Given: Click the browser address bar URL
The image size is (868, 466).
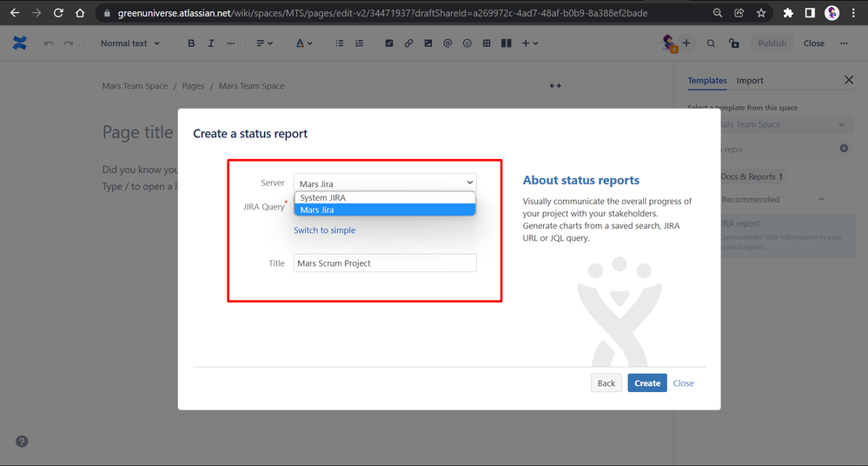Looking at the screenshot, I should (382, 13).
